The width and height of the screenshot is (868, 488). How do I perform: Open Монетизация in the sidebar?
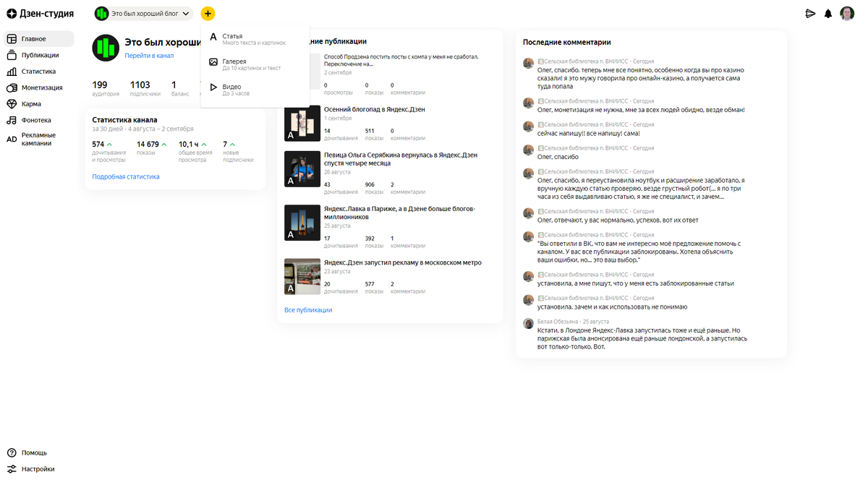(x=40, y=87)
